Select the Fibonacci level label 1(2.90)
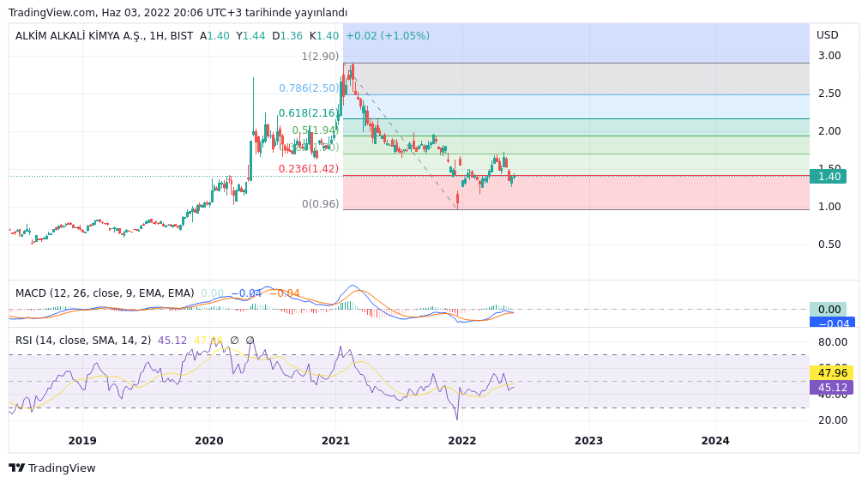The height and width of the screenshot is (483, 868). pos(320,56)
